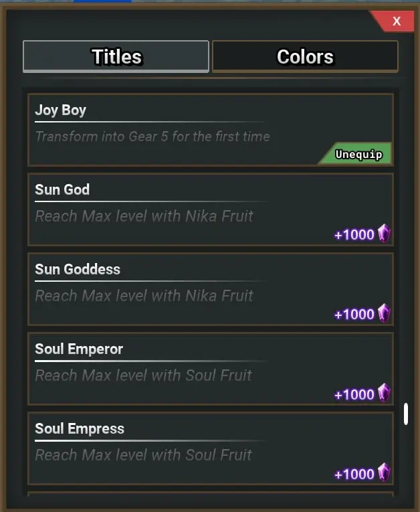The height and width of the screenshot is (512, 420).
Task: Choose the Sun Goddess title name
Action: coord(78,269)
